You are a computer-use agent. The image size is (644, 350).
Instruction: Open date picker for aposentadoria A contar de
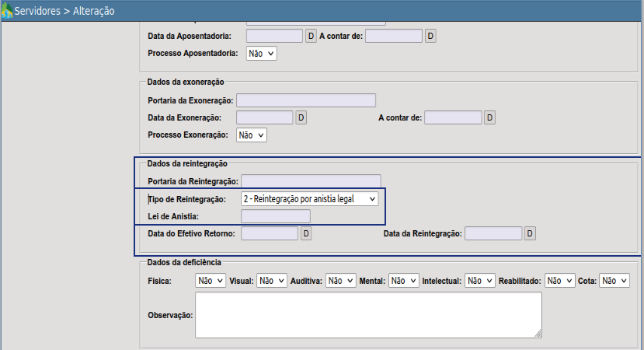coord(430,37)
